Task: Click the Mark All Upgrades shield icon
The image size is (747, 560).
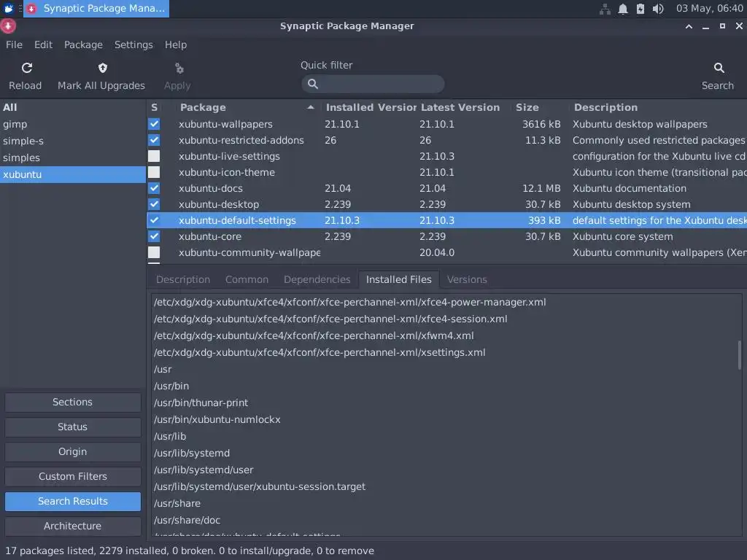Action: [102, 68]
